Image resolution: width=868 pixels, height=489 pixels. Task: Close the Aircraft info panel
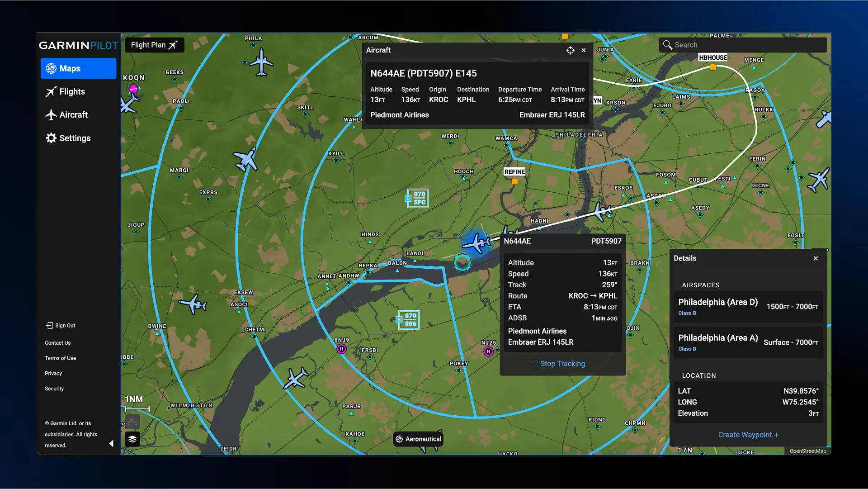pos(584,50)
